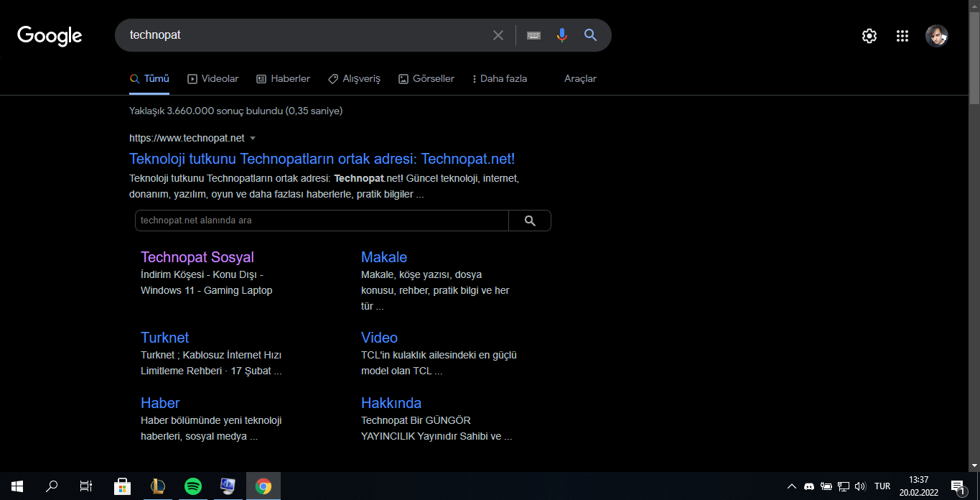The height and width of the screenshot is (500, 980).
Task: Open Task View on the taskbar
Action: [86, 486]
